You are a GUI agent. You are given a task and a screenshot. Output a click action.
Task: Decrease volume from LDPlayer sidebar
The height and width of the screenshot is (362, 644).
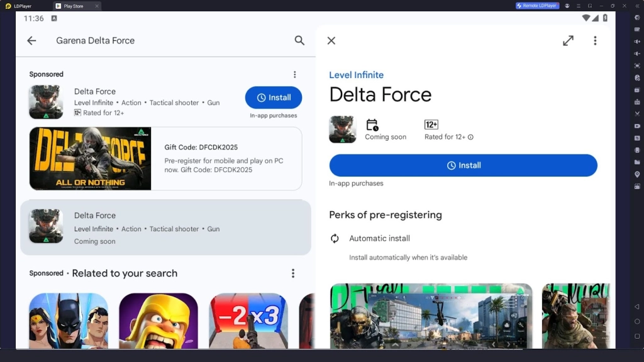tap(637, 54)
